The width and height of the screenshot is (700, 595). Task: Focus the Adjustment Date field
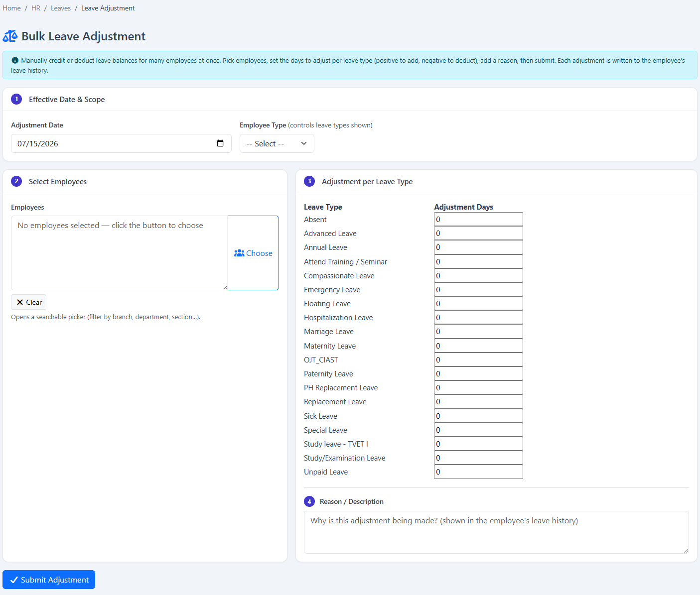[x=121, y=143]
